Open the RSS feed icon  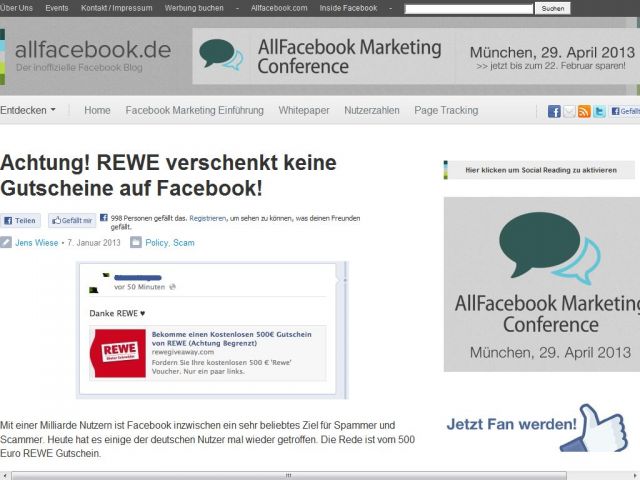click(584, 111)
